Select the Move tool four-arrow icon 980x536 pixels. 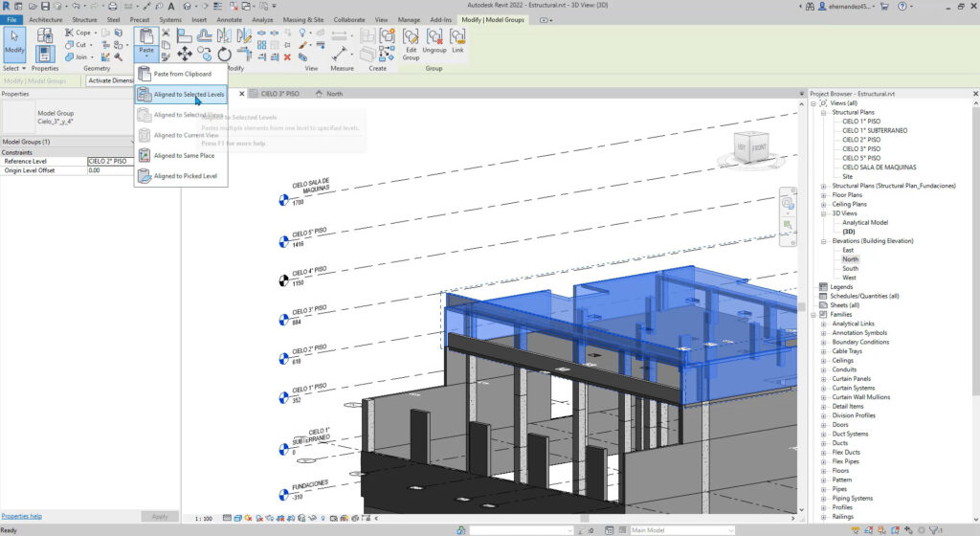[185, 54]
